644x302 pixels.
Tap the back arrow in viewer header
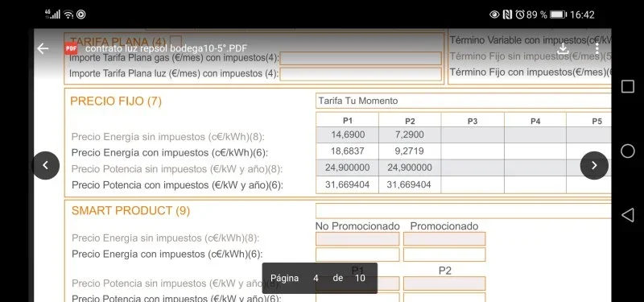click(43, 48)
